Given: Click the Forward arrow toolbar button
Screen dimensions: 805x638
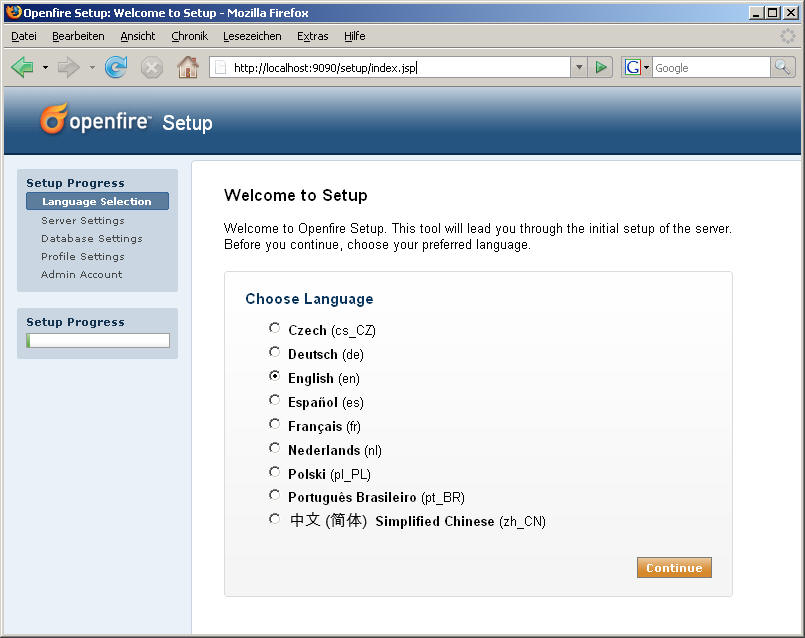Looking at the screenshot, I should [68, 68].
